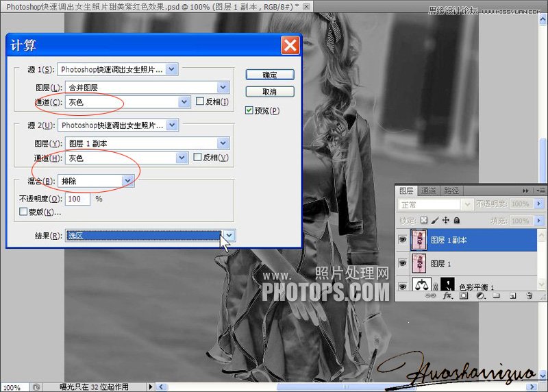Click the horizontal scrollbar thumb
548x392 pixels.
click(346, 387)
